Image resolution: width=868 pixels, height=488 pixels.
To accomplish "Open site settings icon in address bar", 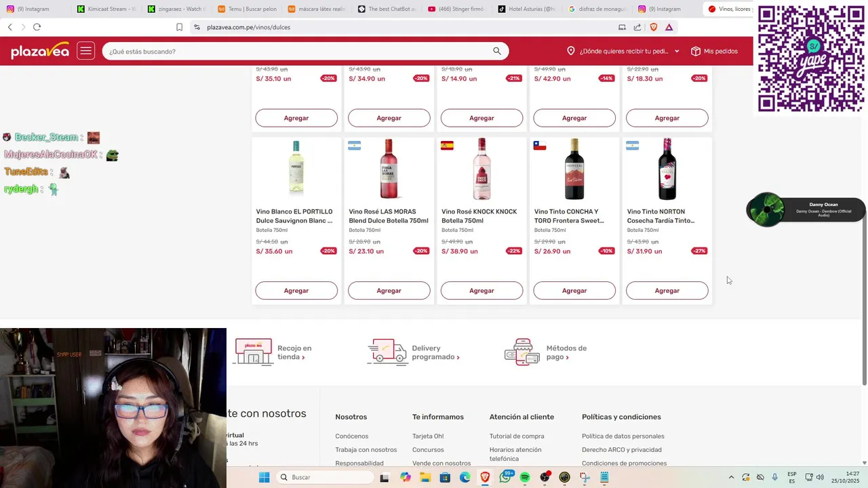I will 197,27.
